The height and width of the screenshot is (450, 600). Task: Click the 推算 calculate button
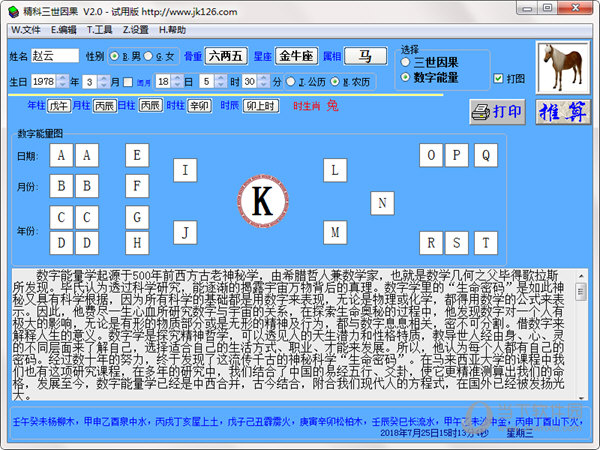click(x=562, y=112)
